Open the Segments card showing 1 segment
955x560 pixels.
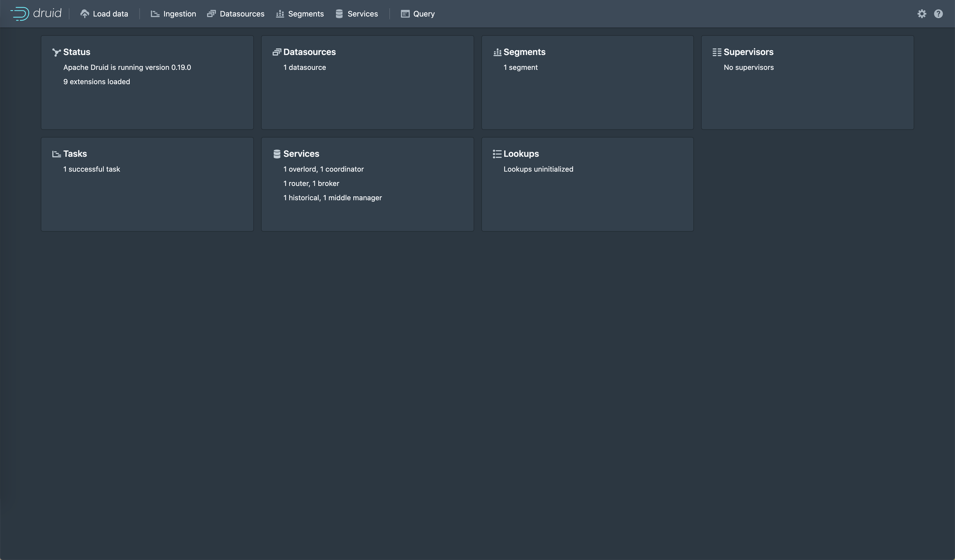[587, 82]
